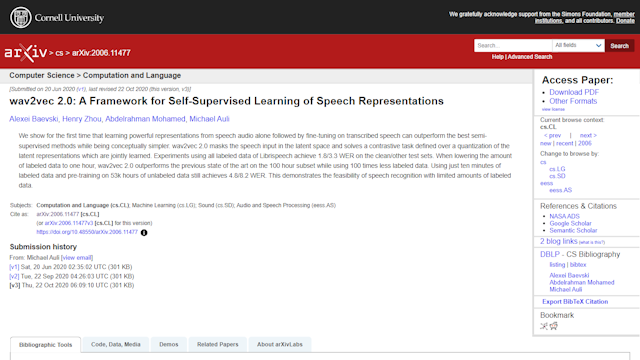This screenshot has height=360, width=640.
Task: Browse by cs.SD category
Action: point(557,176)
